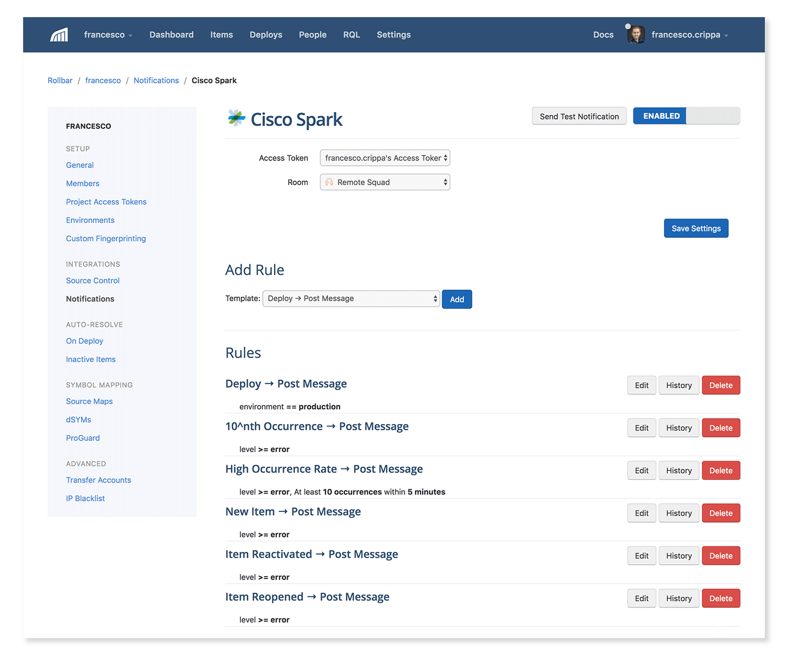Open Transfer Accounts in Advanced
The width and height of the screenshot is (791, 672).
click(x=98, y=480)
